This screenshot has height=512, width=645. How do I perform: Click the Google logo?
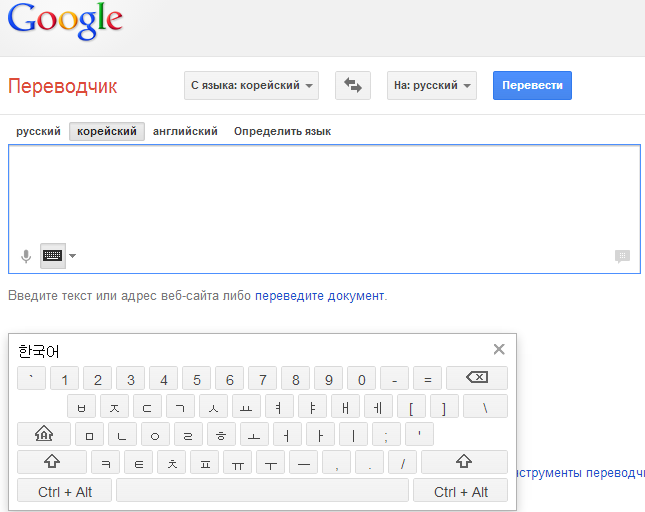[x=65, y=21]
